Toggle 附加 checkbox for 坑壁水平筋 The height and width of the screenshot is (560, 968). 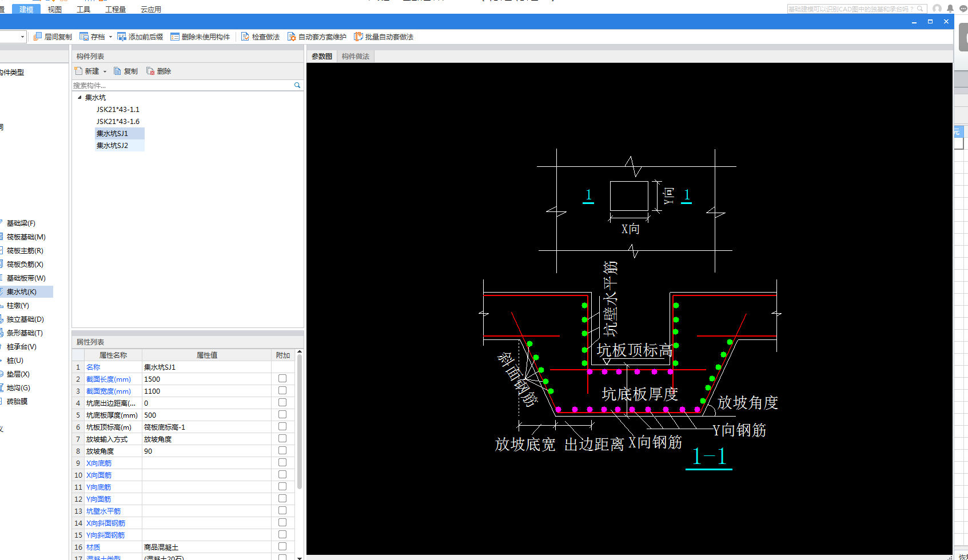tap(282, 510)
